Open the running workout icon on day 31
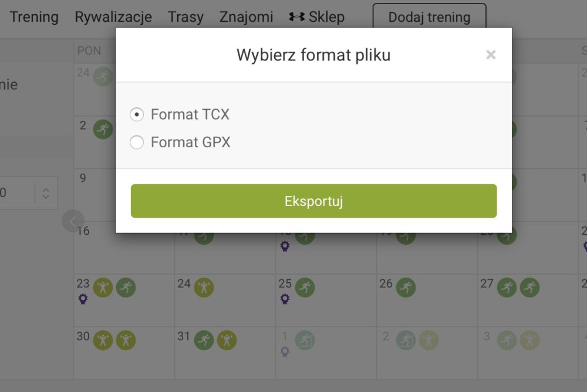The height and width of the screenshot is (392, 587). (x=204, y=340)
